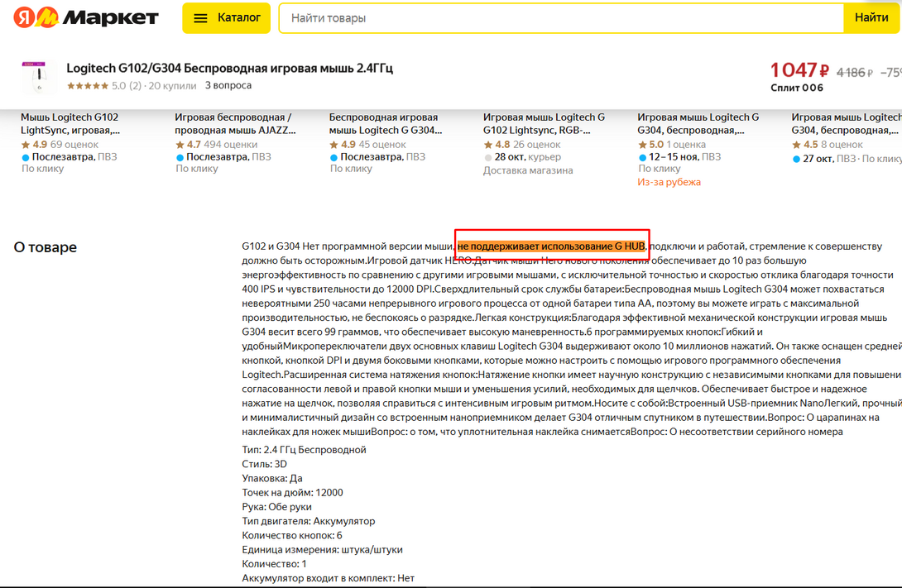The height and width of the screenshot is (588, 902).
Task: Click the Сплит payment option under the price
Action: [796, 88]
